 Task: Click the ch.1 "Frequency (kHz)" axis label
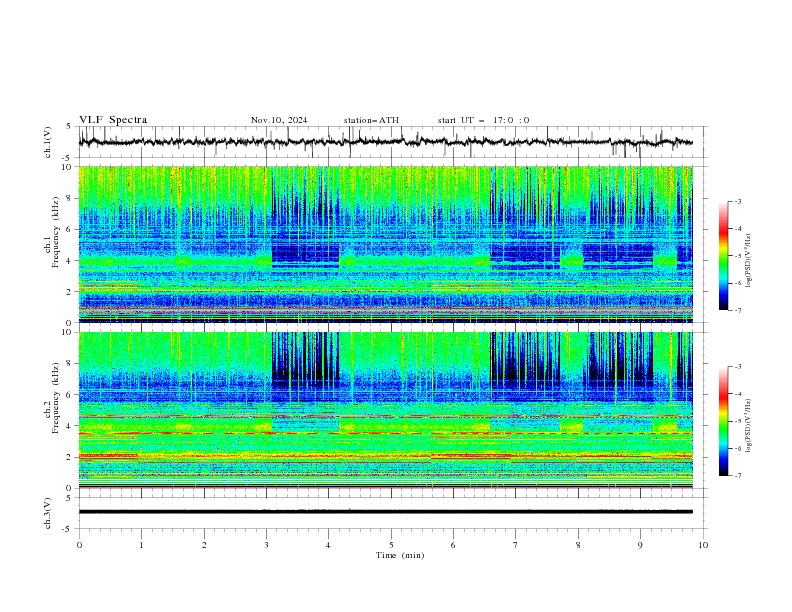tap(56, 230)
